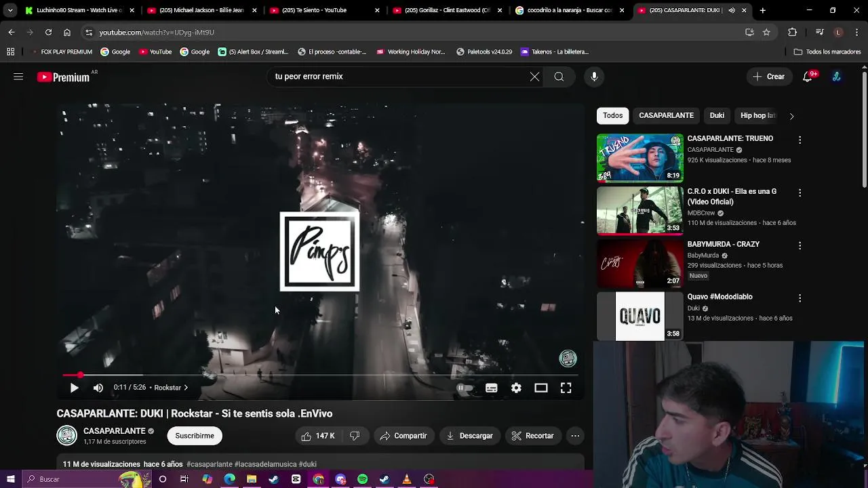This screenshot has width=868, height=488.
Task: Open the tab search dropdown arrow
Action: click(x=10, y=10)
